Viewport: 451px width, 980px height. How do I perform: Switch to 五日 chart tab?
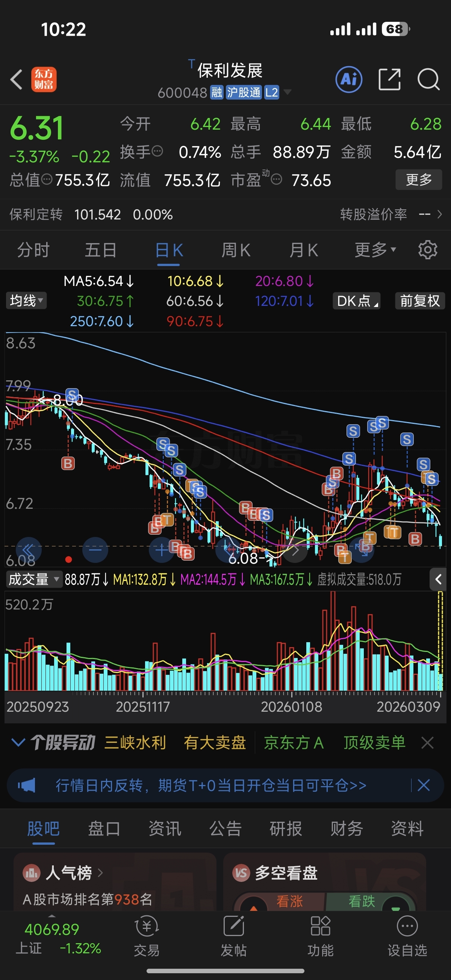point(101,250)
